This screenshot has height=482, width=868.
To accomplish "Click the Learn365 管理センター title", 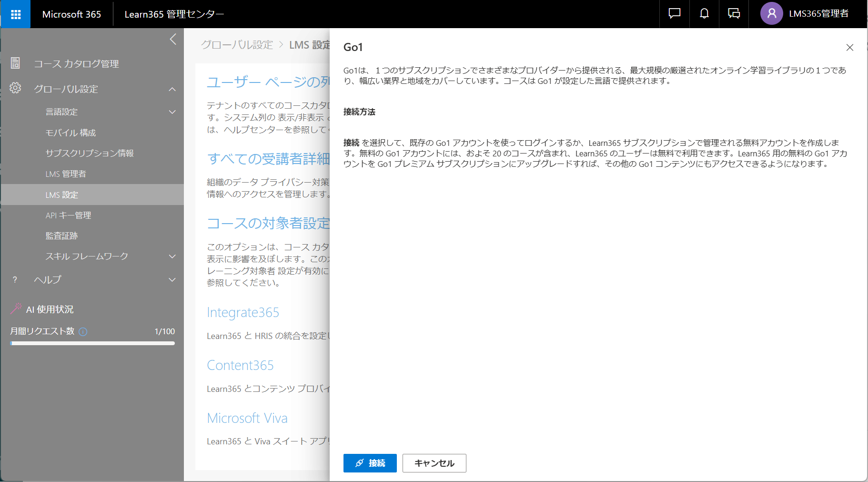I will (174, 14).
